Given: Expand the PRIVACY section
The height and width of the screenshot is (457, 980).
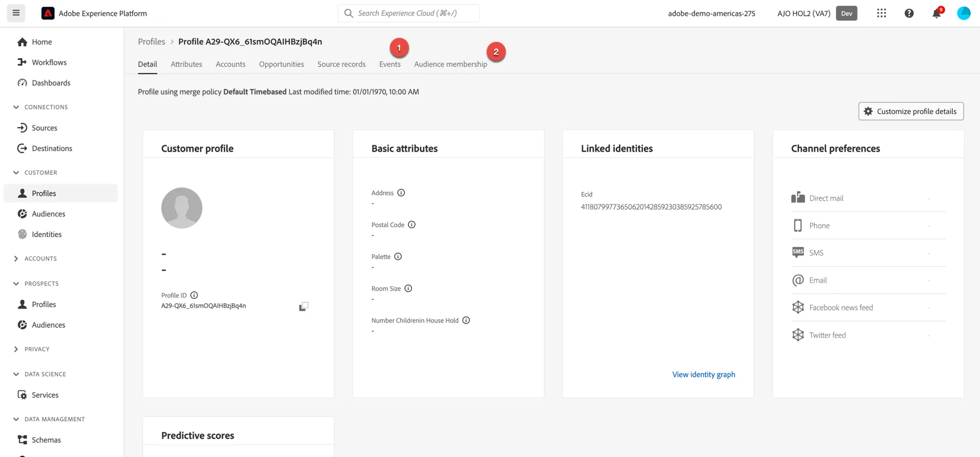Looking at the screenshot, I should click(x=16, y=349).
